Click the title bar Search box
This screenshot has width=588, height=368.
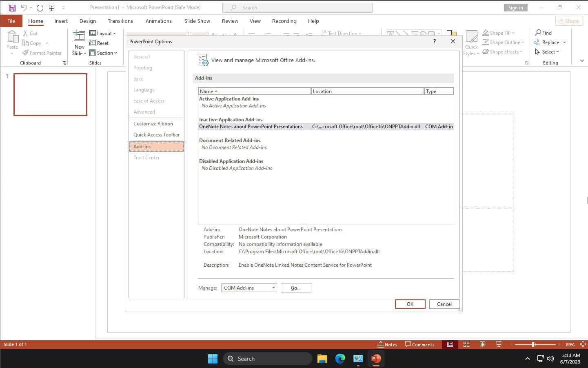[x=297, y=7]
